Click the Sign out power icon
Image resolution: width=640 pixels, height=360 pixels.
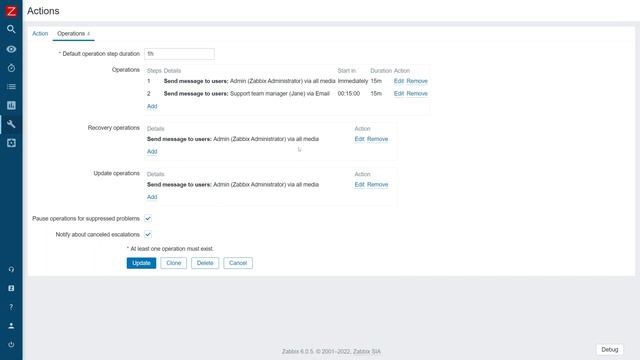coord(11,344)
